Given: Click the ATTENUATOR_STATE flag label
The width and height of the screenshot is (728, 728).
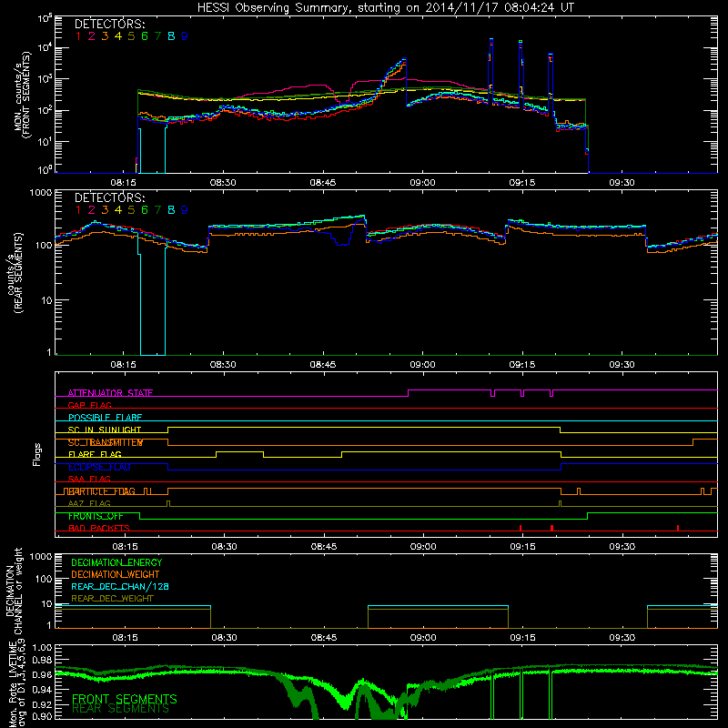Looking at the screenshot, I should [x=110, y=393].
